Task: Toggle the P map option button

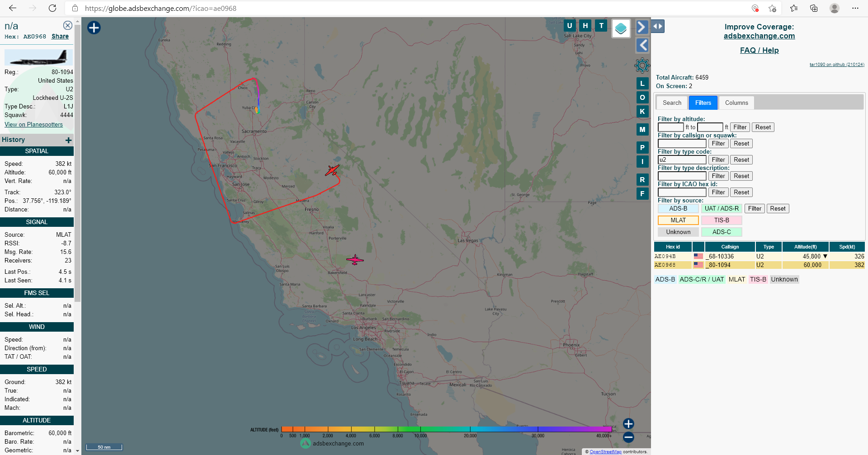Action: pos(642,148)
